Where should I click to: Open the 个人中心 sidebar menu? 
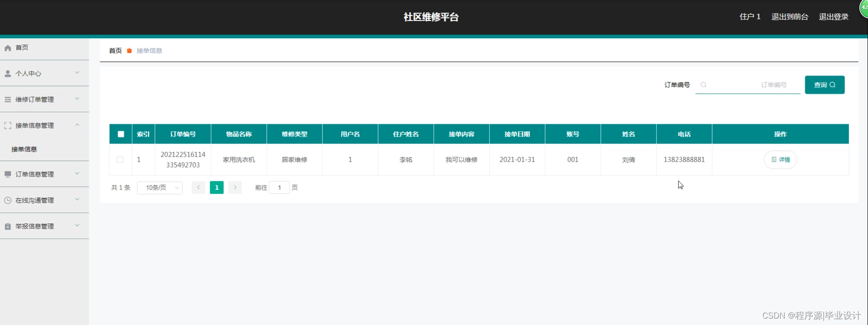point(44,73)
